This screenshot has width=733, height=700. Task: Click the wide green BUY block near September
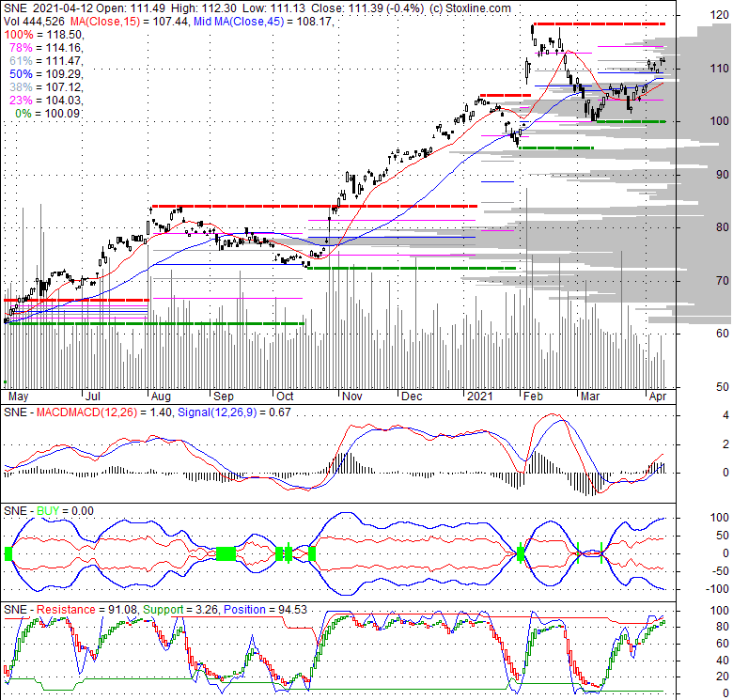pos(226,554)
